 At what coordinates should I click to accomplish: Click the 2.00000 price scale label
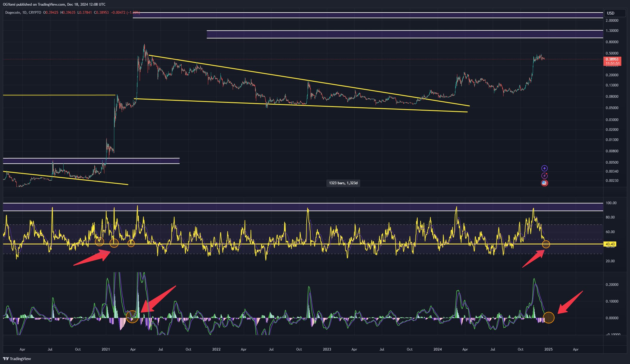[612, 21]
